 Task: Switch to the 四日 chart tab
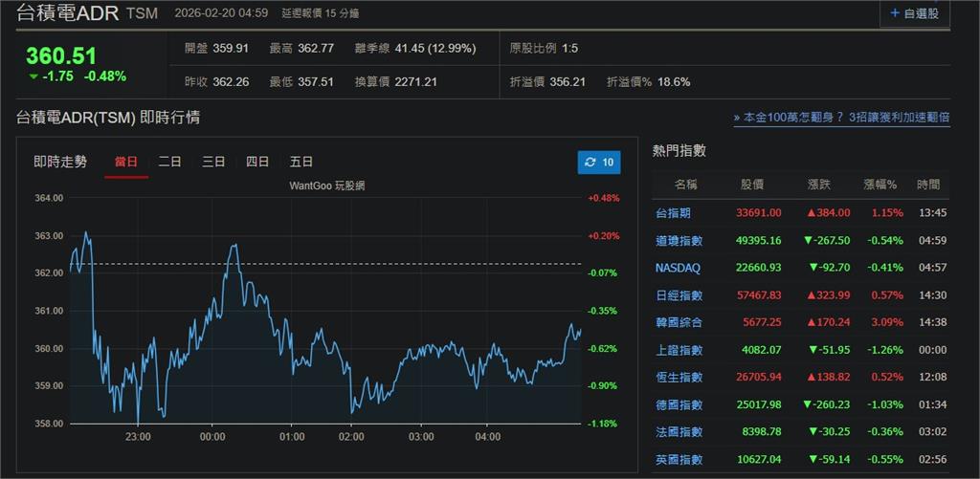(x=256, y=162)
